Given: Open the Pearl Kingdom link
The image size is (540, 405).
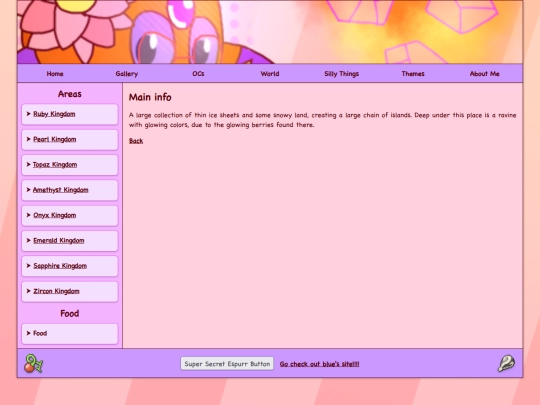Looking at the screenshot, I should [x=55, y=139].
